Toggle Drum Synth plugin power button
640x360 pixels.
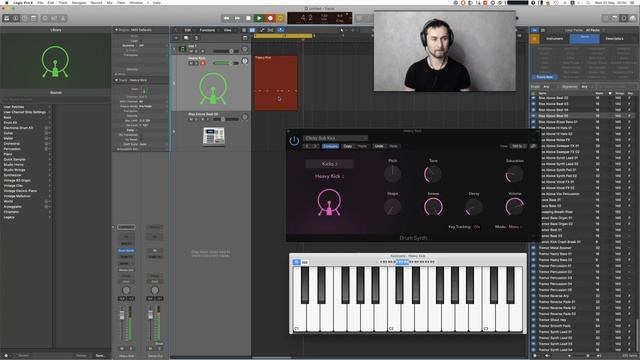pyautogui.click(x=294, y=141)
